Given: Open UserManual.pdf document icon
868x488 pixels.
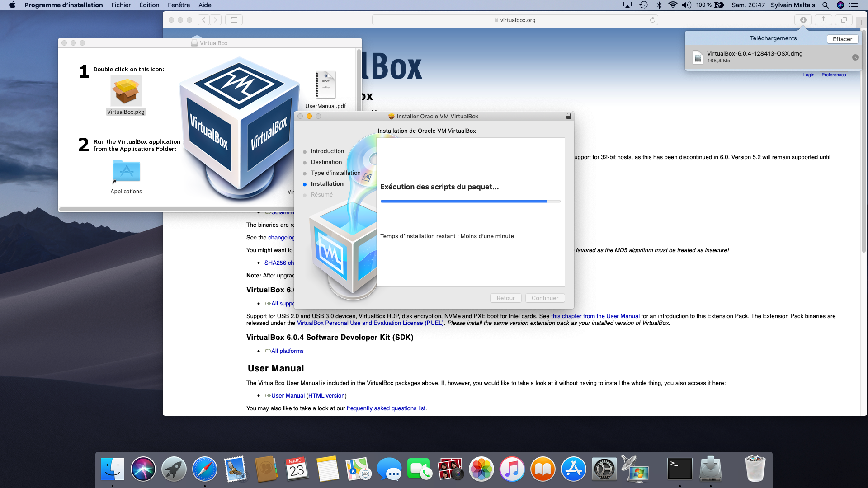Looking at the screenshot, I should (x=325, y=85).
